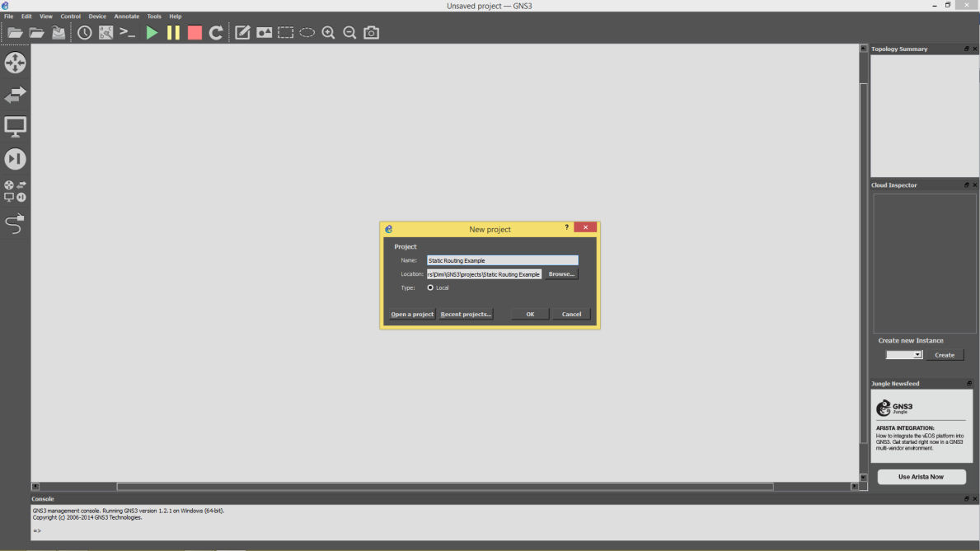980x551 pixels.
Task: Reload all devices icon
Action: click(x=216, y=32)
